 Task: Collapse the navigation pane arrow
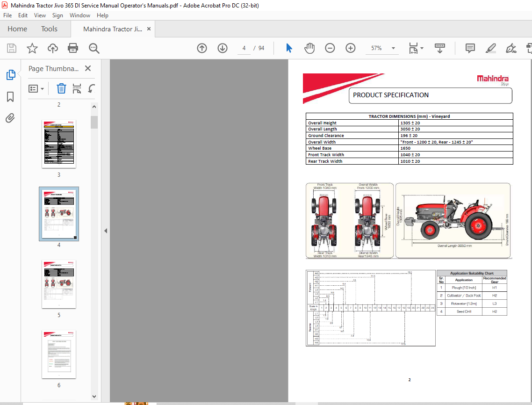[106, 231]
